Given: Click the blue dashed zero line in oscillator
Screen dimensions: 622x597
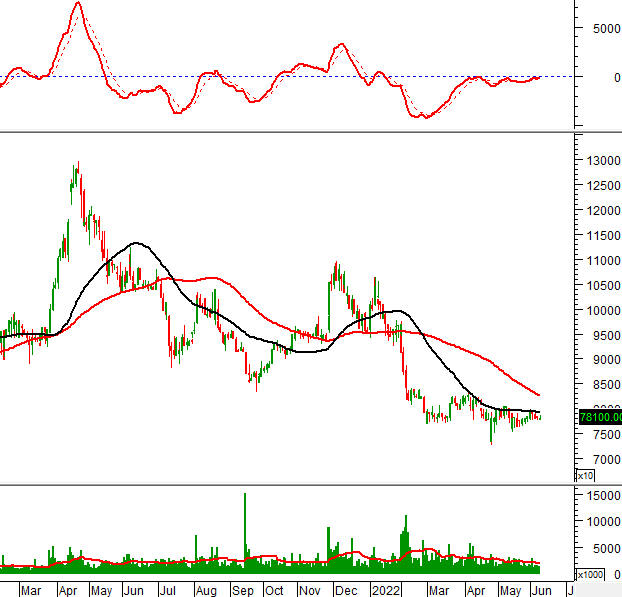Looking at the screenshot, I should [300, 77].
